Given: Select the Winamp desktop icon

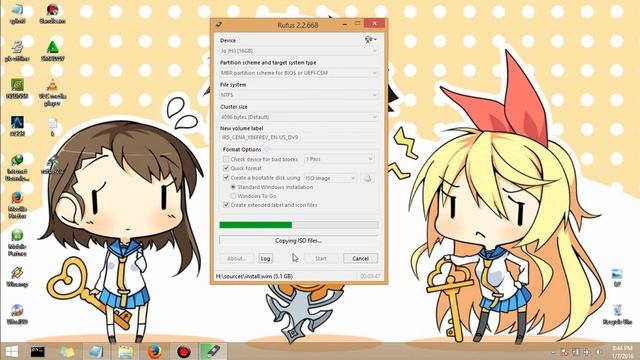Looking at the screenshot, I should [x=17, y=277].
